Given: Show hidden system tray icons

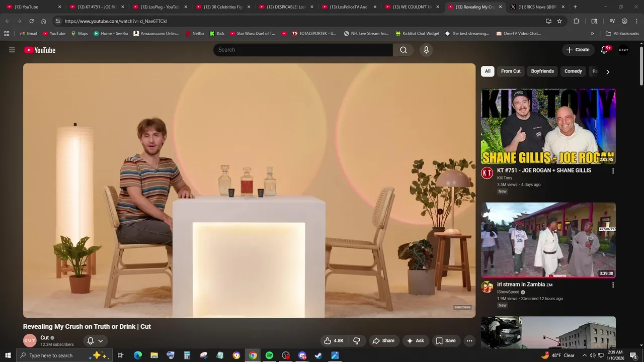Looking at the screenshot, I should pos(585,355).
